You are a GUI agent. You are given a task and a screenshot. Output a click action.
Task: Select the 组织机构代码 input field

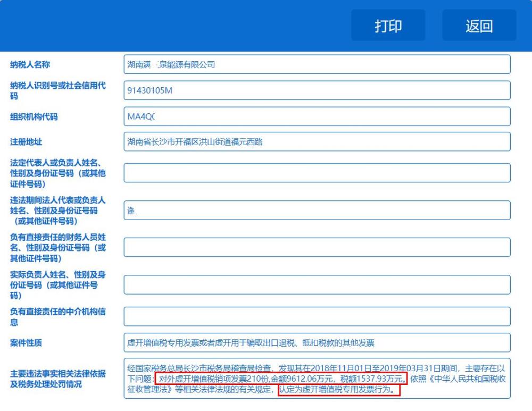(316, 116)
